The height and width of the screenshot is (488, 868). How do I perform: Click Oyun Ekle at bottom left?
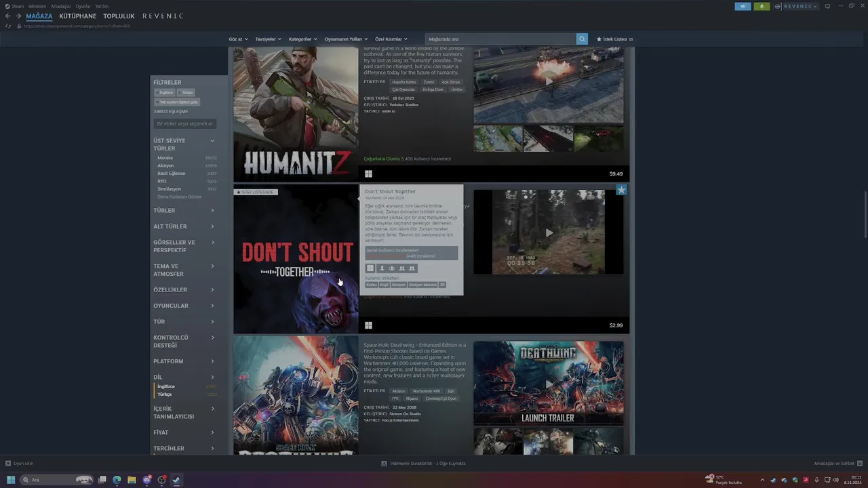[x=23, y=464]
